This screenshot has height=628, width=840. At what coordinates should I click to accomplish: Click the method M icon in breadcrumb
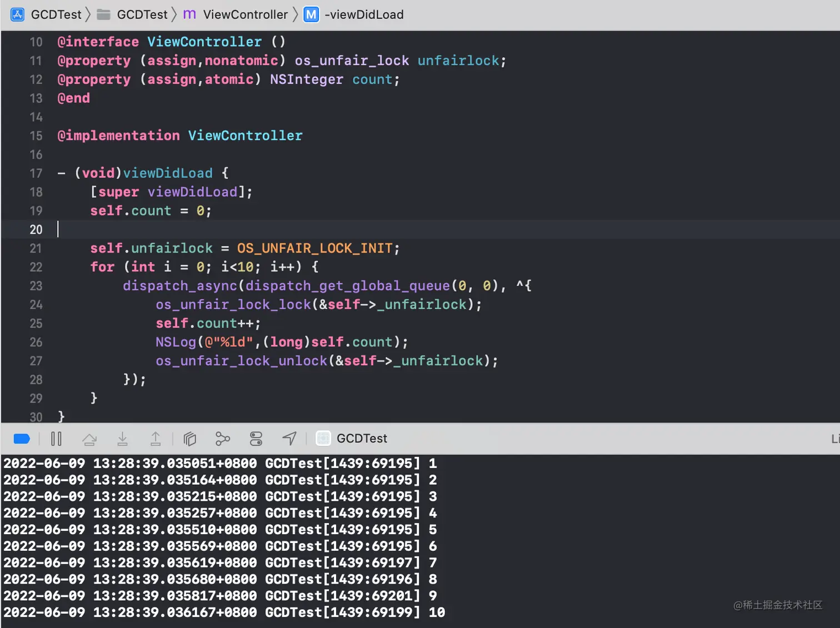[311, 14]
